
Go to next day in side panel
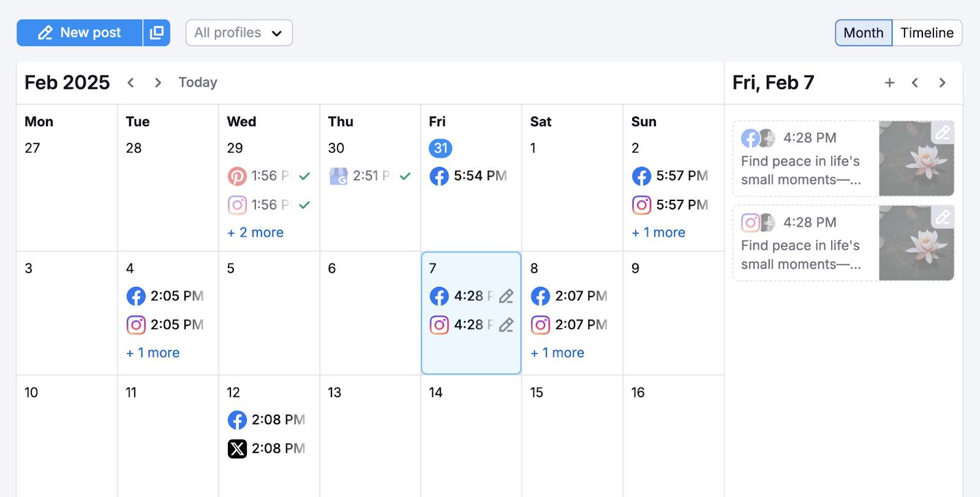(942, 83)
